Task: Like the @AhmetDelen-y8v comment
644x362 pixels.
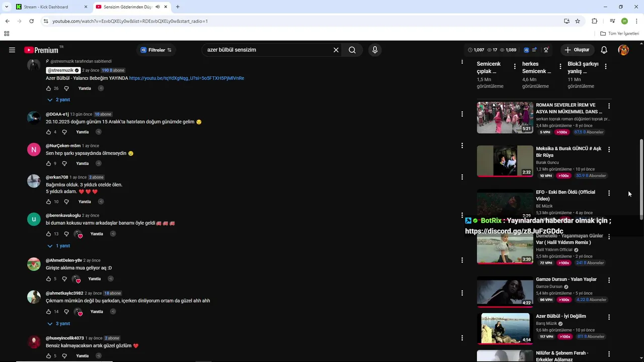Action: pyautogui.click(x=48, y=279)
